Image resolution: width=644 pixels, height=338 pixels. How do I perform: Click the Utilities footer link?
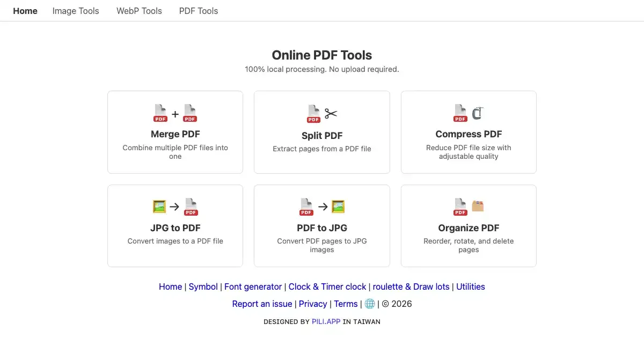point(470,286)
